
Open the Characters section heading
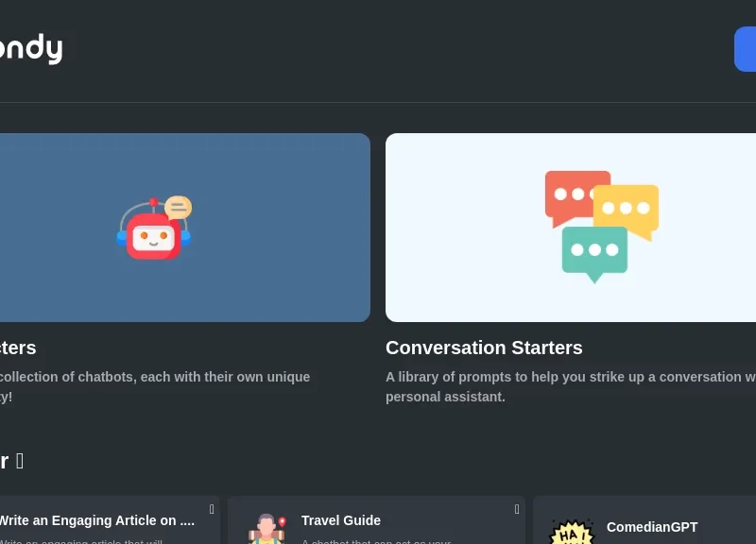pos(18,348)
